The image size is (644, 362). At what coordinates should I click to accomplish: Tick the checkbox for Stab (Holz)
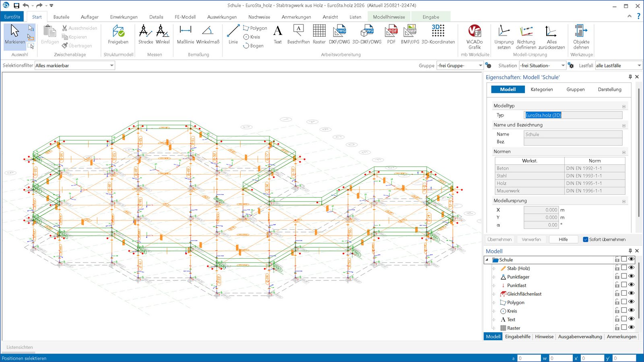(624, 267)
